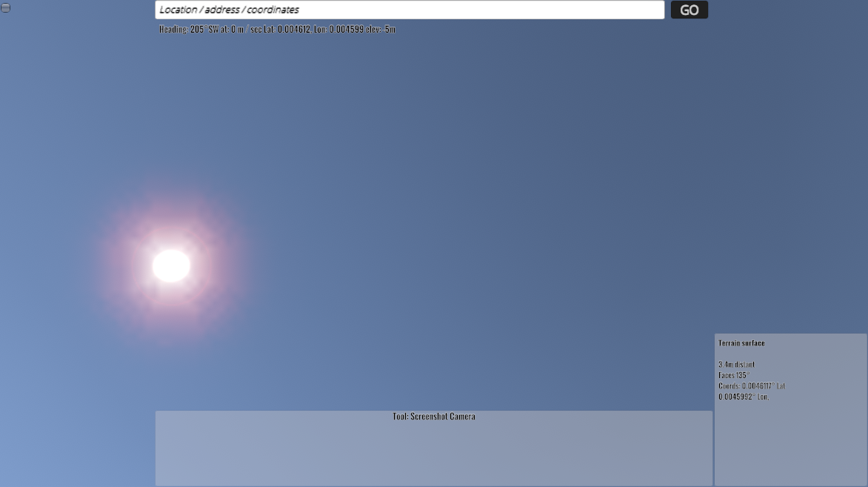Click blank space inside the Terrain surface panel
The image size is (868, 487).
coord(790,445)
